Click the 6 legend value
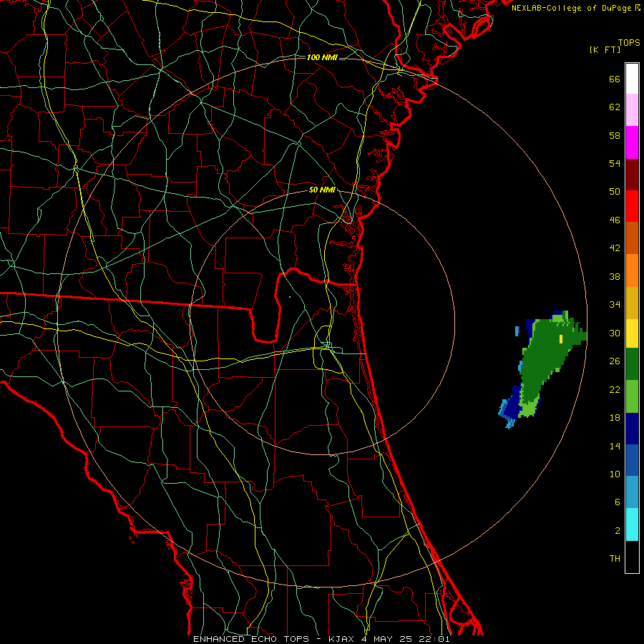 [618, 502]
